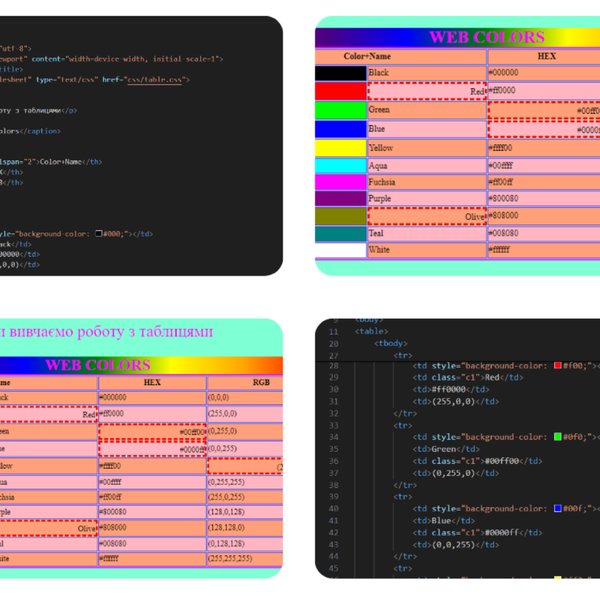Click the sticky <tbody> line numbered 20
The width and height of the screenshot is (600, 600).
click(x=391, y=344)
